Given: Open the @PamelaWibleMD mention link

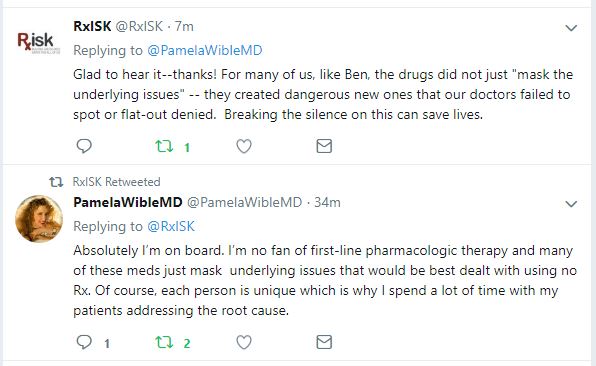Looking at the screenshot, I should (x=204, y=51).
